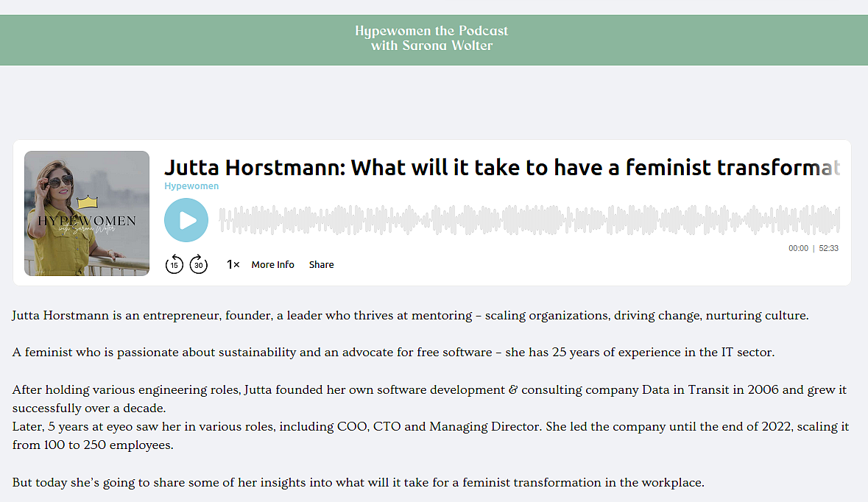This screenshot has height=502, width=868.
Task: Rewind 15 seconds in the episode
Action: [174, 264]
